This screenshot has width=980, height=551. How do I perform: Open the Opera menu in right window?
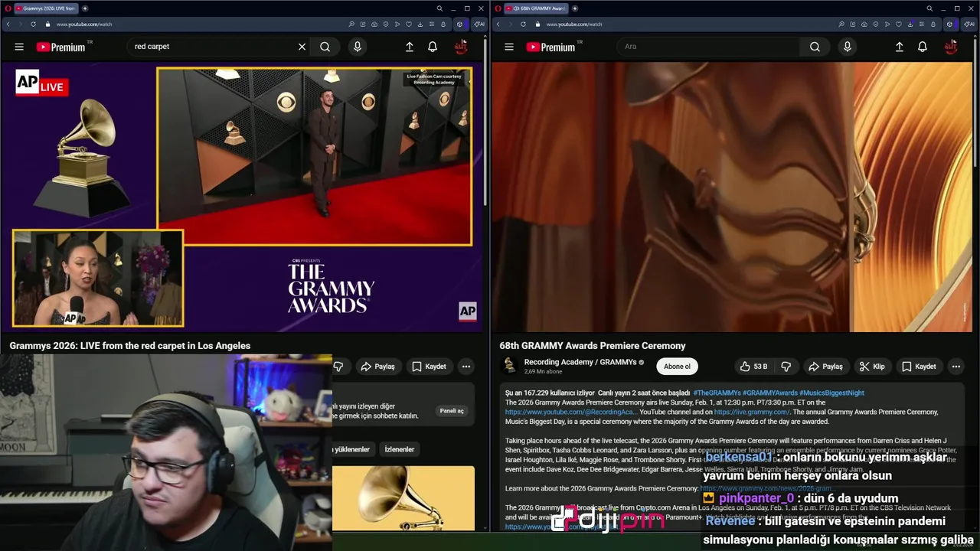tap(498, 8)
